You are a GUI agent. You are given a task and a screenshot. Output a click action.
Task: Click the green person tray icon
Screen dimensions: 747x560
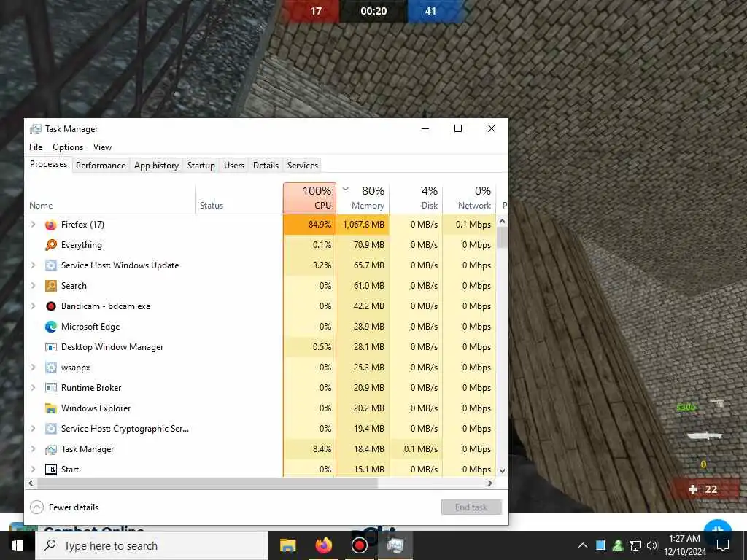point(618,545)
